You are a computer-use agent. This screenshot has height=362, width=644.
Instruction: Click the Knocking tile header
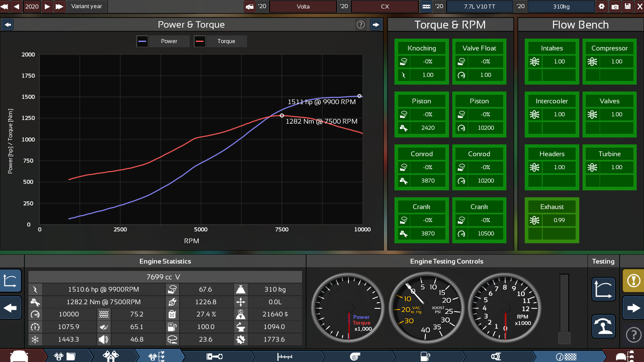click(x=422, y=48)
